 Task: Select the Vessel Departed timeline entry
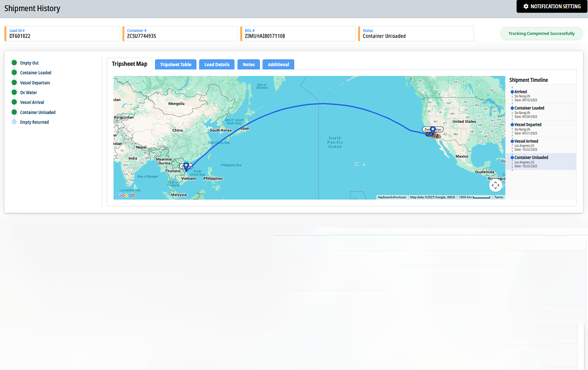(x=527, y=125)
